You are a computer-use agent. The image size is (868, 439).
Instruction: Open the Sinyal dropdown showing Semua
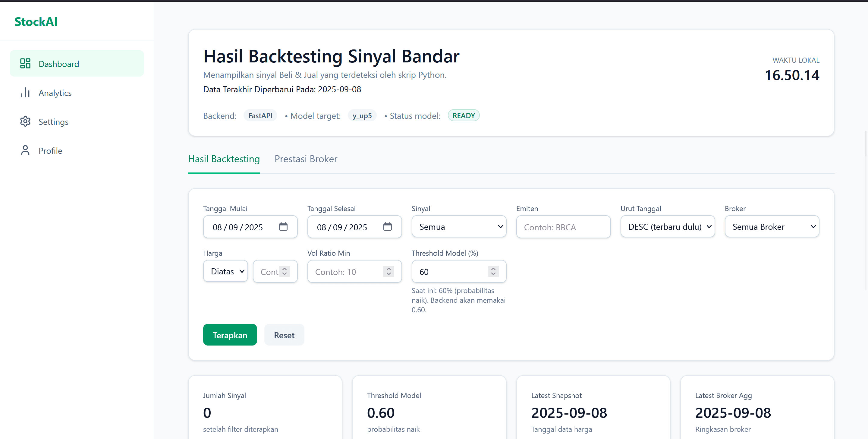coord(459,226)
